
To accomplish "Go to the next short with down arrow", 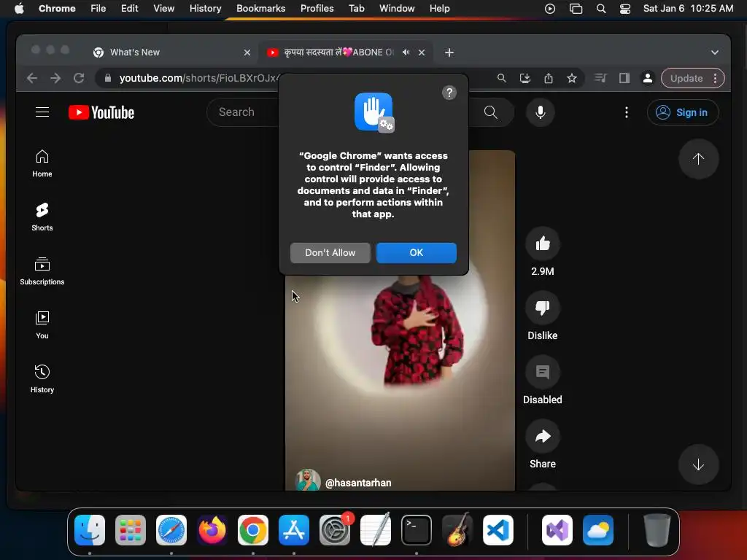I will [x=698, y=464].
